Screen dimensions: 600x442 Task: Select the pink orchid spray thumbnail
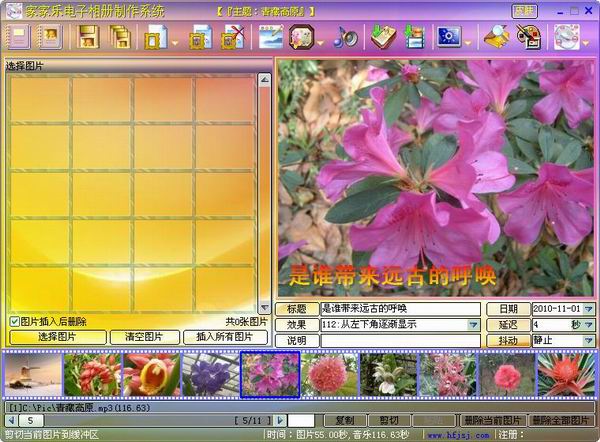click(x=448, y=375)
